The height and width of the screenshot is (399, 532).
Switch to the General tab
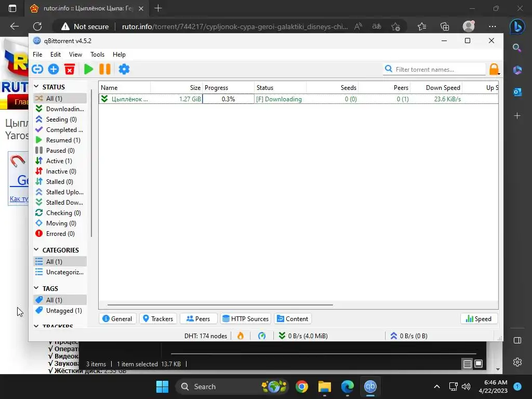coord(117,318)
